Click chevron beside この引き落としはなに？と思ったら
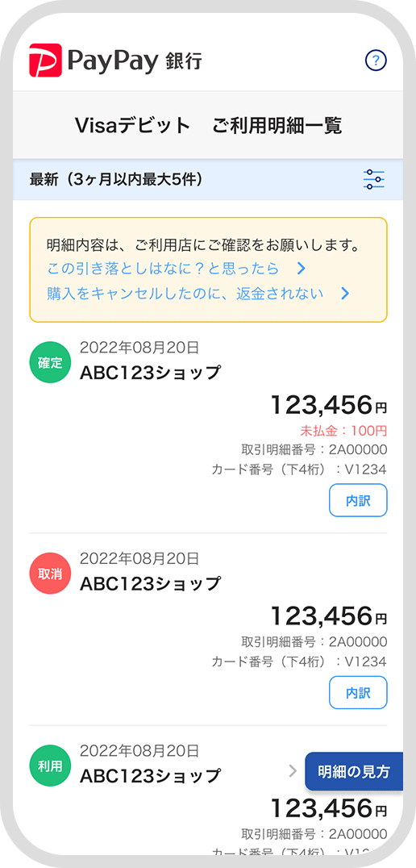416x868 pixels. [301, 269]
